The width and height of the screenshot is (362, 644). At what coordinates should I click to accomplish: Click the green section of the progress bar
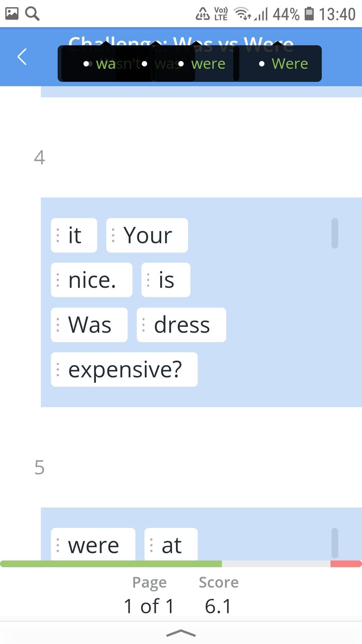click(111, 564)
